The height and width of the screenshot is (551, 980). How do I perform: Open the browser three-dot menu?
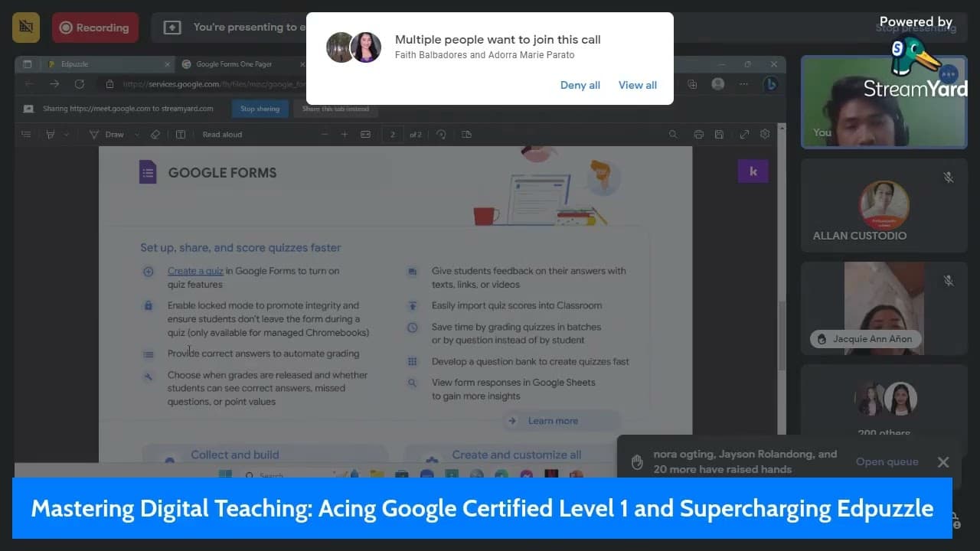(745, 84)
